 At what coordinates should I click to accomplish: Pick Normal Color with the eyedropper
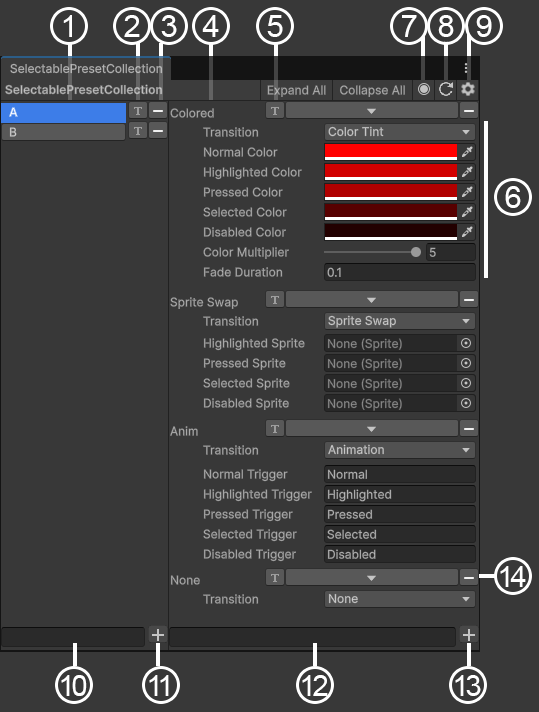(467, 152)
